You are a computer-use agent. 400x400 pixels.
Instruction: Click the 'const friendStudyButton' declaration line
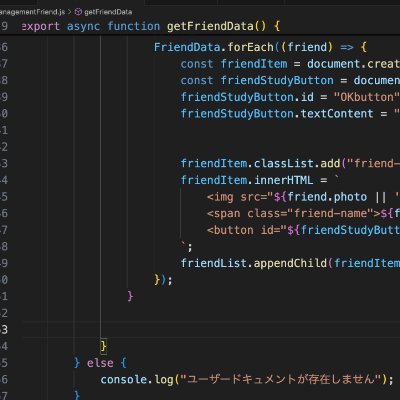[x=290, y=80]
